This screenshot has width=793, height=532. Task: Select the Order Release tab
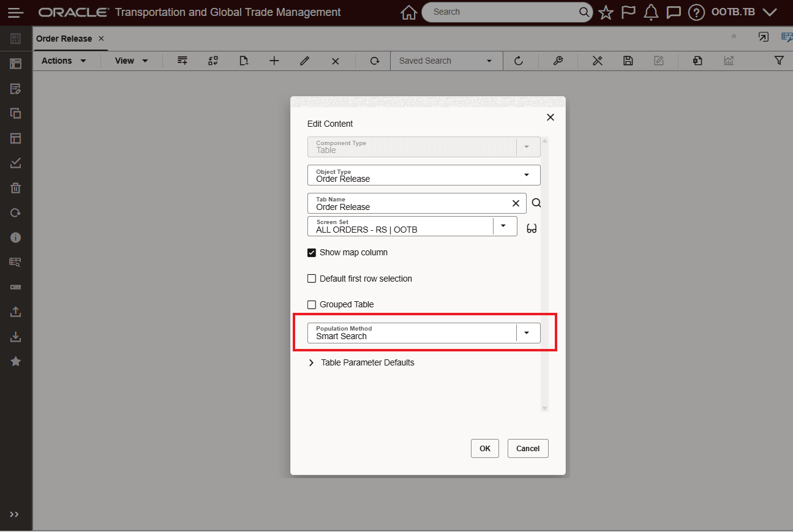tap(64, 38)
